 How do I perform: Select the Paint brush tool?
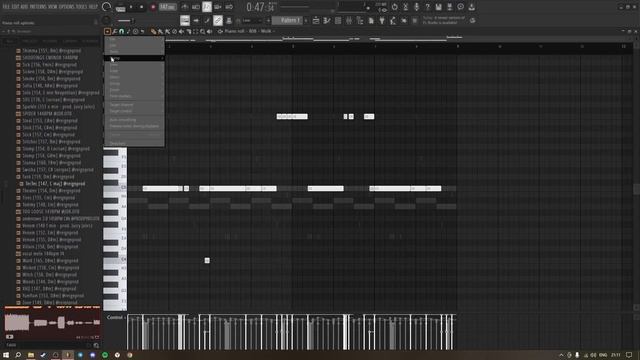[160, 31]
